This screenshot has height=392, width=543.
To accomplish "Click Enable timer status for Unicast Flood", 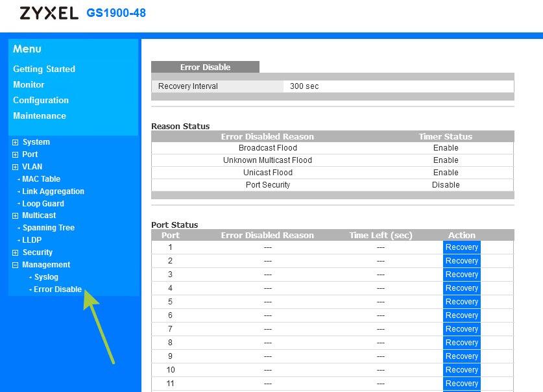I will pyautogui.click(x=446, y=173).
